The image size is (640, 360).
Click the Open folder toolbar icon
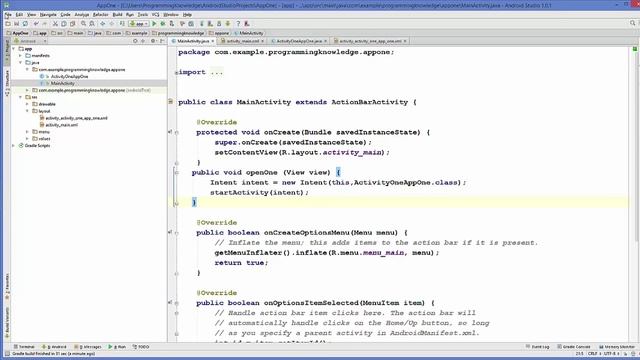pos(8,24)
